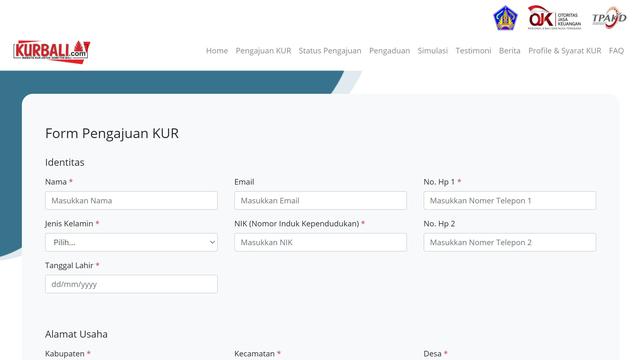Click the Masukkan Email field
Viewport: 640px width, 360px height.
320,200
